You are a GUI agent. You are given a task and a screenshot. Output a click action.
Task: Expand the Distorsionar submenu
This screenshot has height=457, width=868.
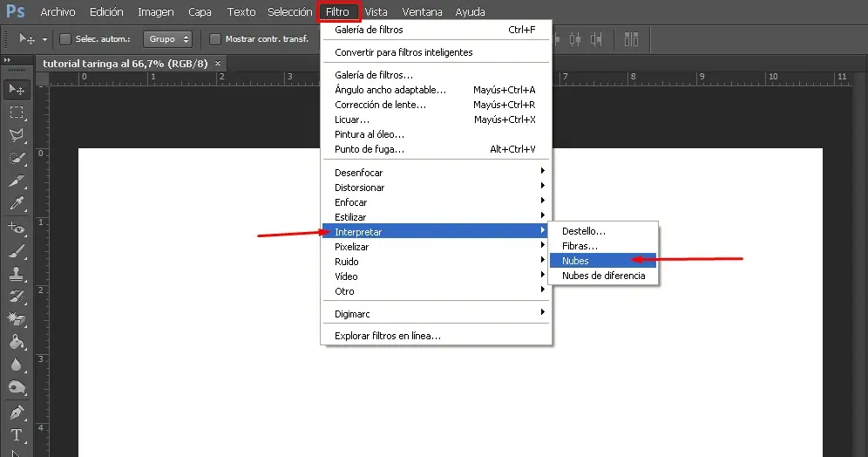[x=542, y=186]
